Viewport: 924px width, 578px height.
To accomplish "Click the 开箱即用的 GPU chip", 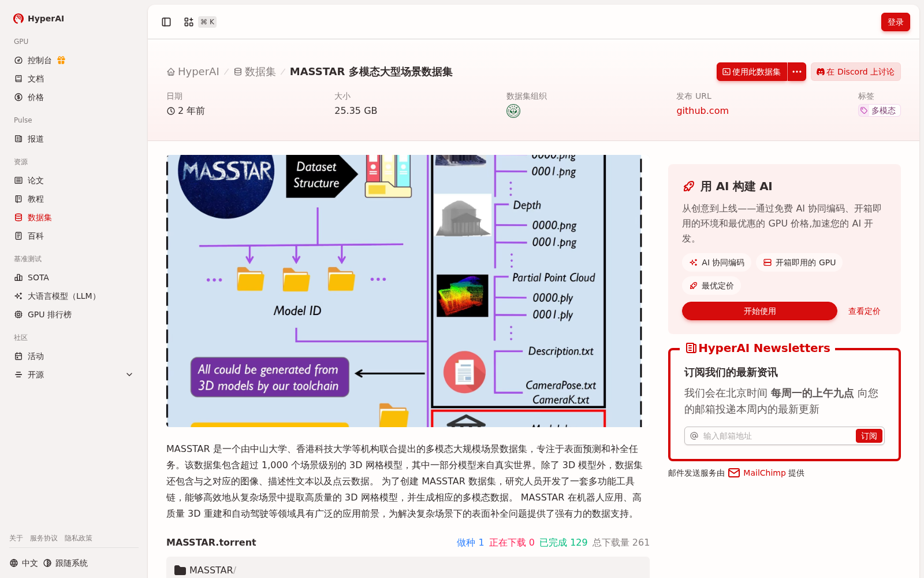I will (799, 262).
